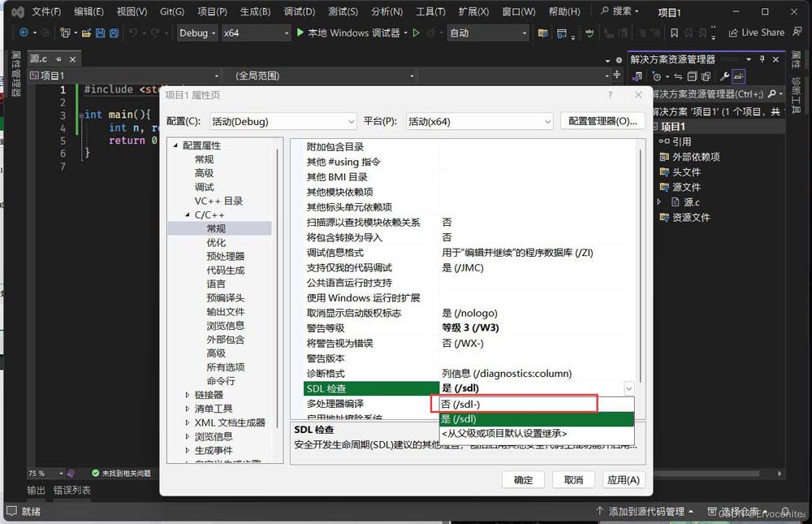Screen dimensions: 812x524
Task: Switch to the 错误列表 bottom tab
Action: point(72,491)
